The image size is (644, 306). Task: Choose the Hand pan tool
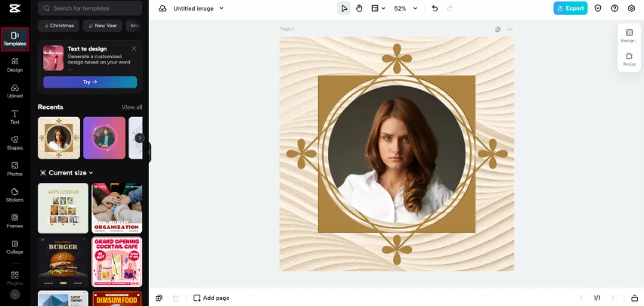(359, 8)
